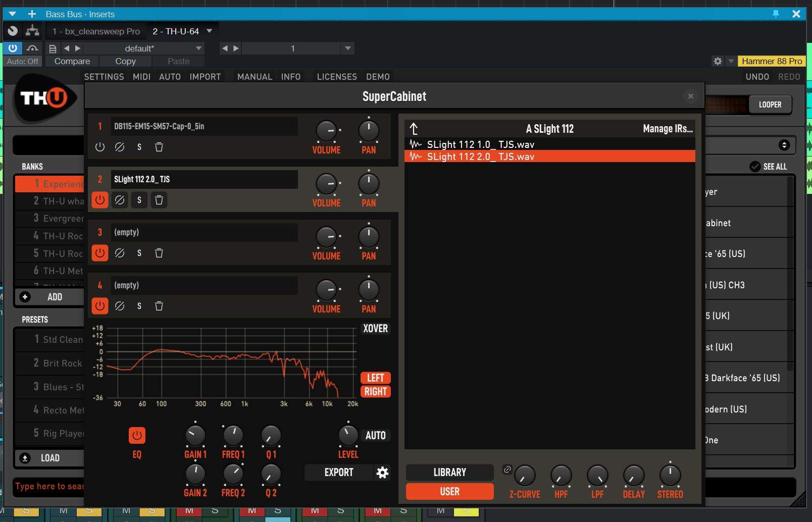Add a new insert with plus icon
This screenshot has width=812, height=522.
[x=32, y=14]
